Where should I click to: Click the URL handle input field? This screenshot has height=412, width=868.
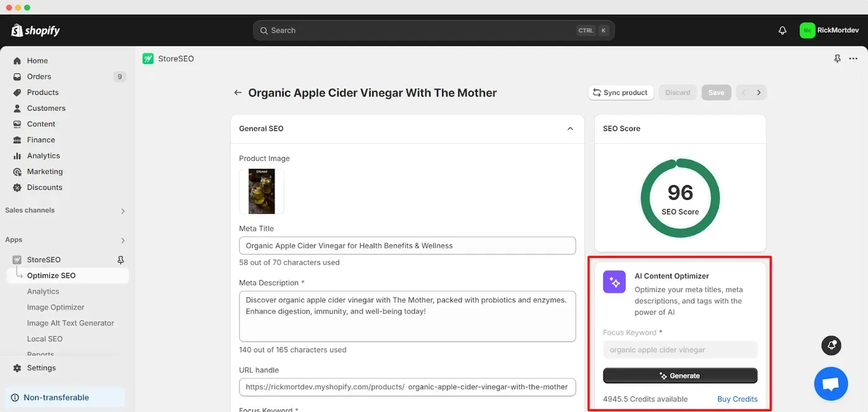tap(407, 387)
